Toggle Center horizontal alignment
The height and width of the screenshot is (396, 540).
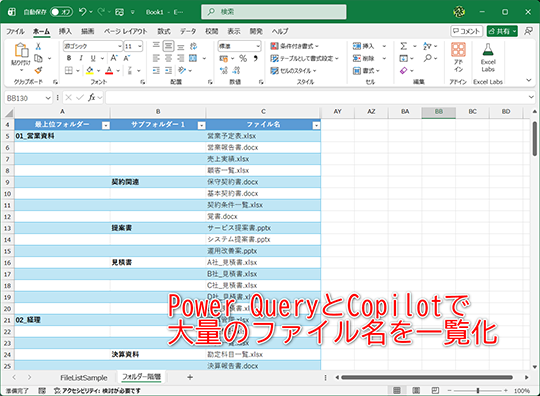[168, 58]
